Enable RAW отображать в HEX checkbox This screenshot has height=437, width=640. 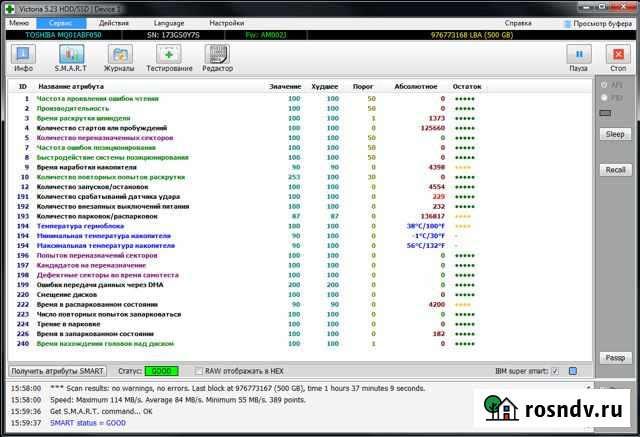pos(199,370)
